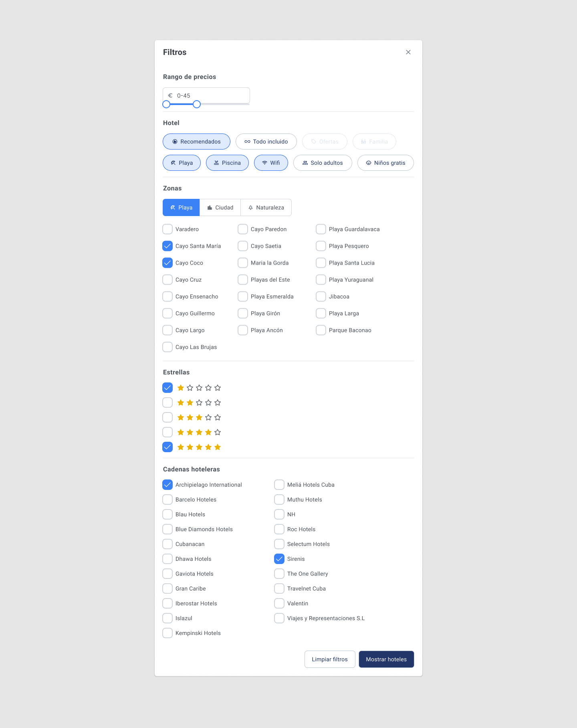Enable the Niños gratis filter chip

(385, 163)
